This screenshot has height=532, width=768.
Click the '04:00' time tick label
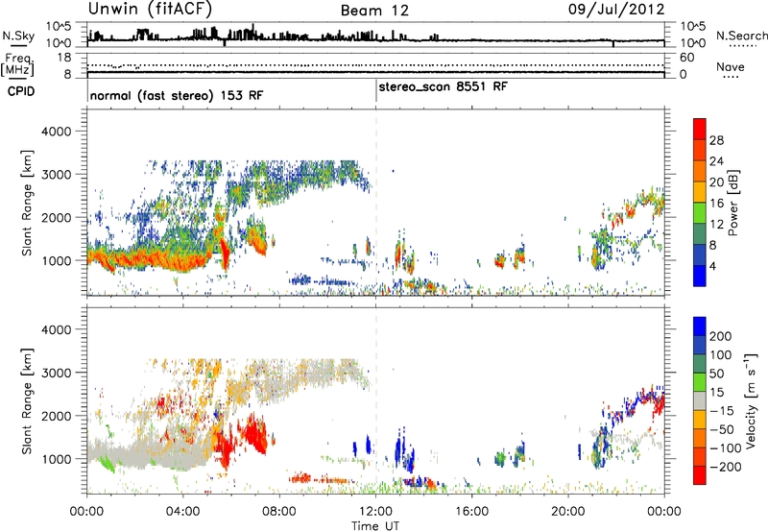[183, 512]
